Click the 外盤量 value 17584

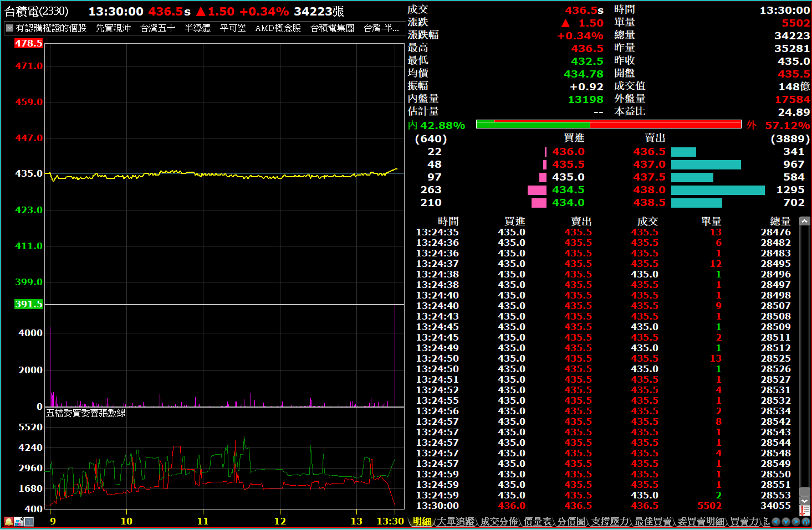[x=793, y=99]
